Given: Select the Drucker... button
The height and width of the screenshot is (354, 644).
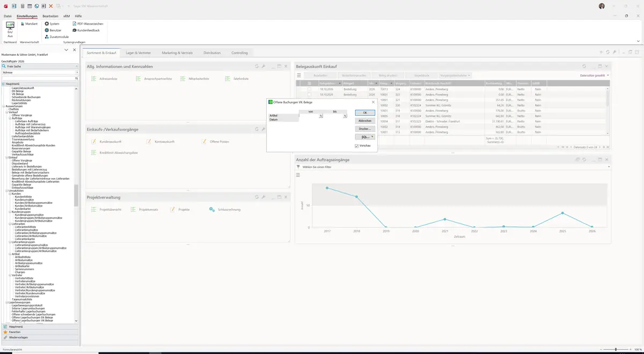Looking at the screenshot, I should [x=365, y=129].
